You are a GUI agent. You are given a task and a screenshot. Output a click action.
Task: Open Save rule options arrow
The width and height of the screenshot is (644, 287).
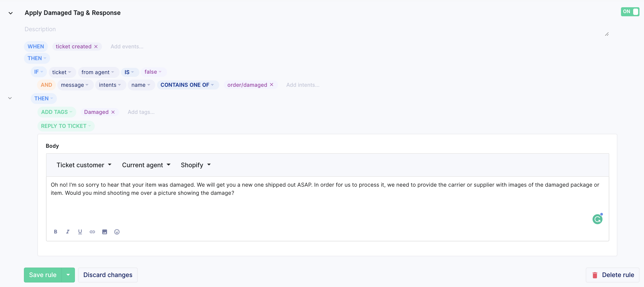click(x=68, y=275)
